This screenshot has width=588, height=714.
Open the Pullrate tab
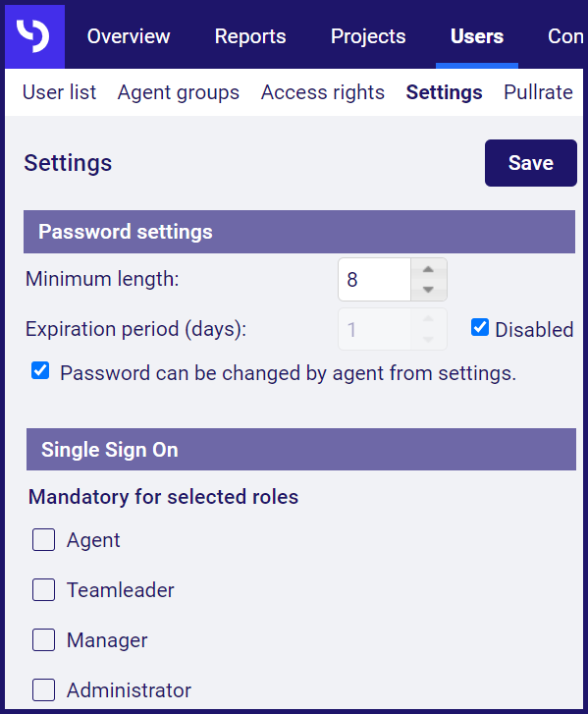point(538,92)
